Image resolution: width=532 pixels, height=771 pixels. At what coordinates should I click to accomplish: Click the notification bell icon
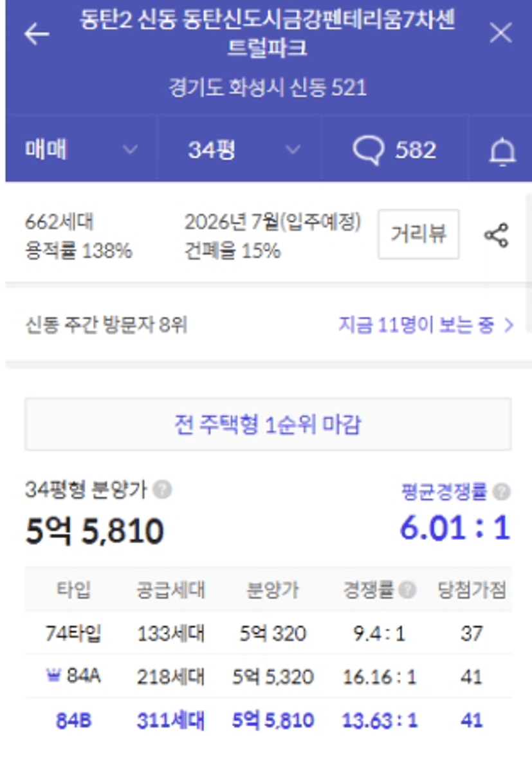pos(502,151)
